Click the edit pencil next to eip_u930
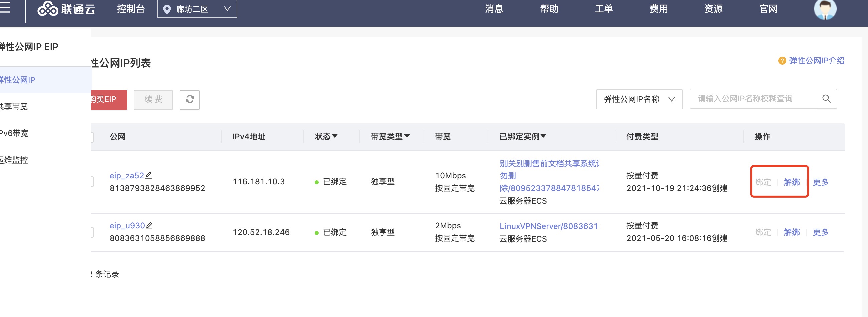Image resolution: width=868 pixels, height=317 pixels. (x=149, y=225)
